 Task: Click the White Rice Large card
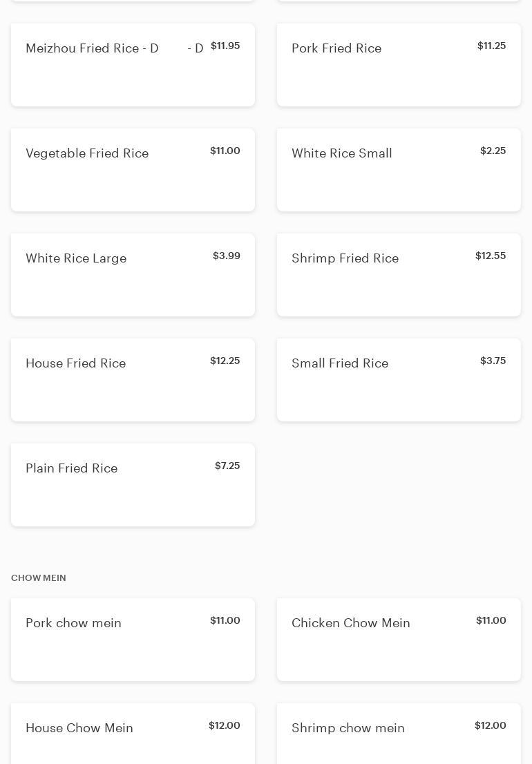(133, 275)
